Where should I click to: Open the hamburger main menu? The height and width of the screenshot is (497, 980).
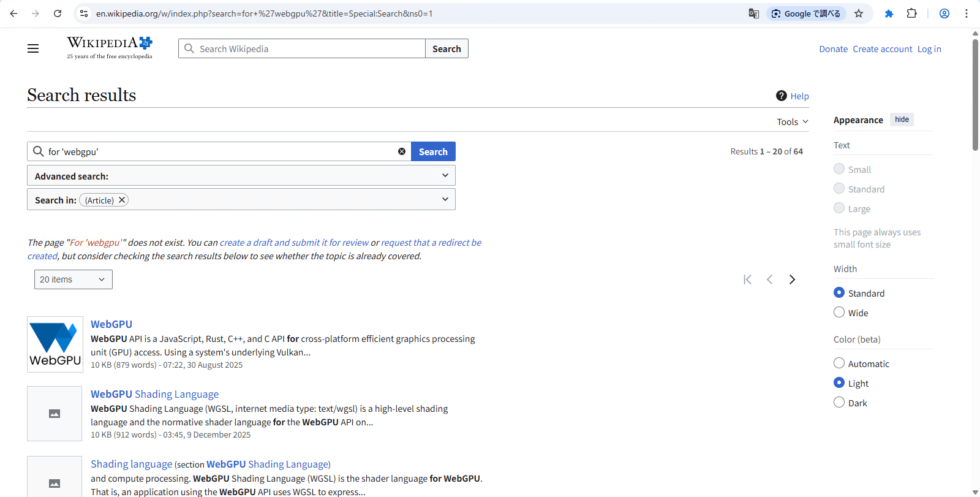[x=33, y=48]
